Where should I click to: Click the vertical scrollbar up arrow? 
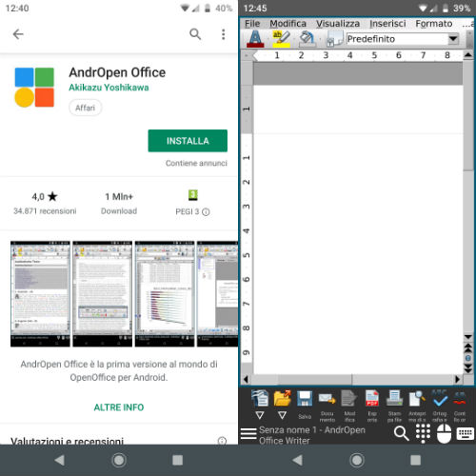(x=468, y=55)
